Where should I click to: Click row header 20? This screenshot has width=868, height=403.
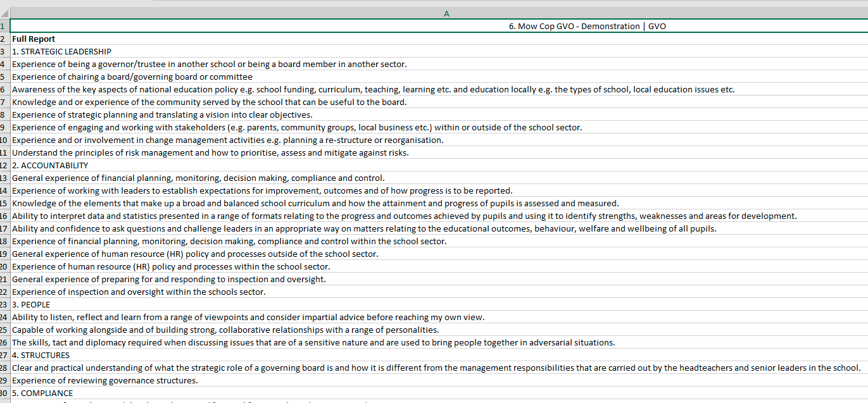coord(4,266)
